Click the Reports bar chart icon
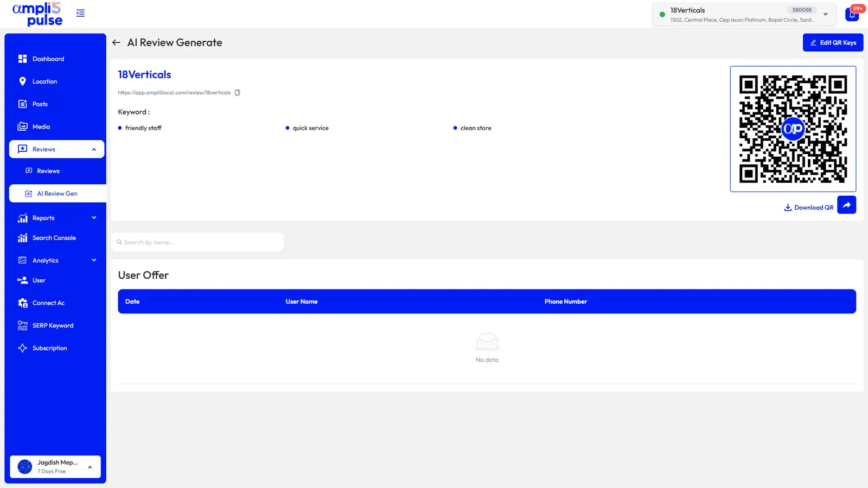The image size is (868, 488). tap(22, 218)
